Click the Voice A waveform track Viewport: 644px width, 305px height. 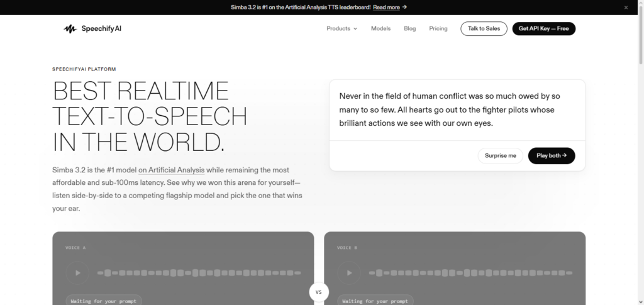pyautogui.click(x=199, y=273)
